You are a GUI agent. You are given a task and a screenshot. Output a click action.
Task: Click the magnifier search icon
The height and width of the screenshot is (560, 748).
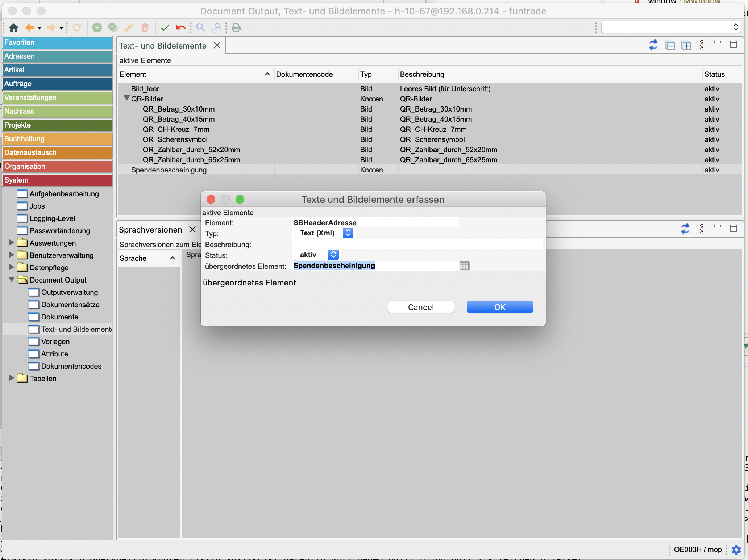point(200,28)
